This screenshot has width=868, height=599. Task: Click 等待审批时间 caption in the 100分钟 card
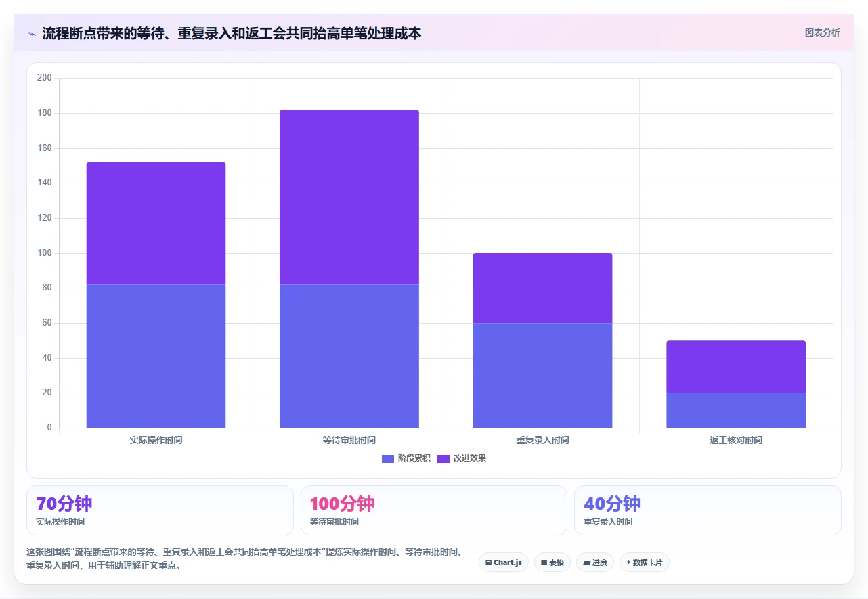pyautogui.click(x=334, y=522)
